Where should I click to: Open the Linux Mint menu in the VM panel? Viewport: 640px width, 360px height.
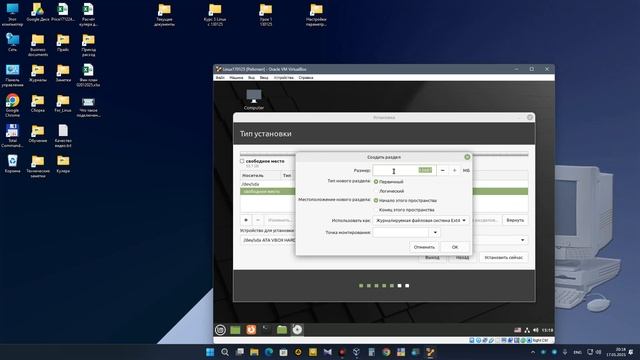[220, 330]
